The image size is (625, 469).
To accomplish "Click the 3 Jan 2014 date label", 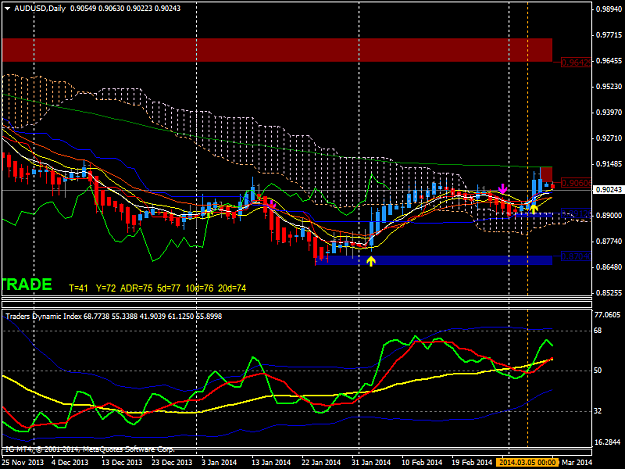I will tap(219, 463).
